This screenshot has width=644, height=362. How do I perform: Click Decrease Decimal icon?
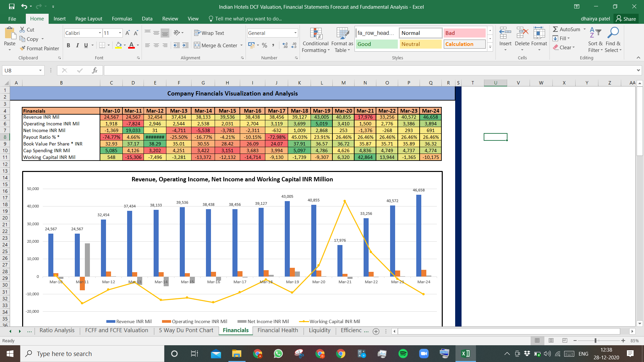294,45
